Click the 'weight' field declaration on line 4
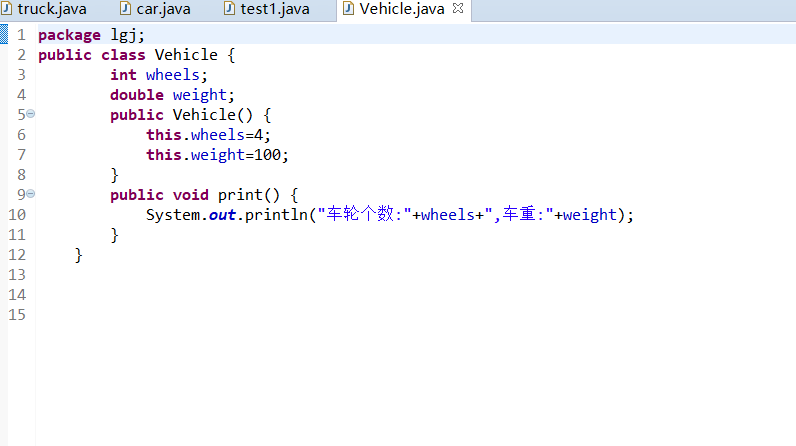The image size is (796, 446). [200, 95]
